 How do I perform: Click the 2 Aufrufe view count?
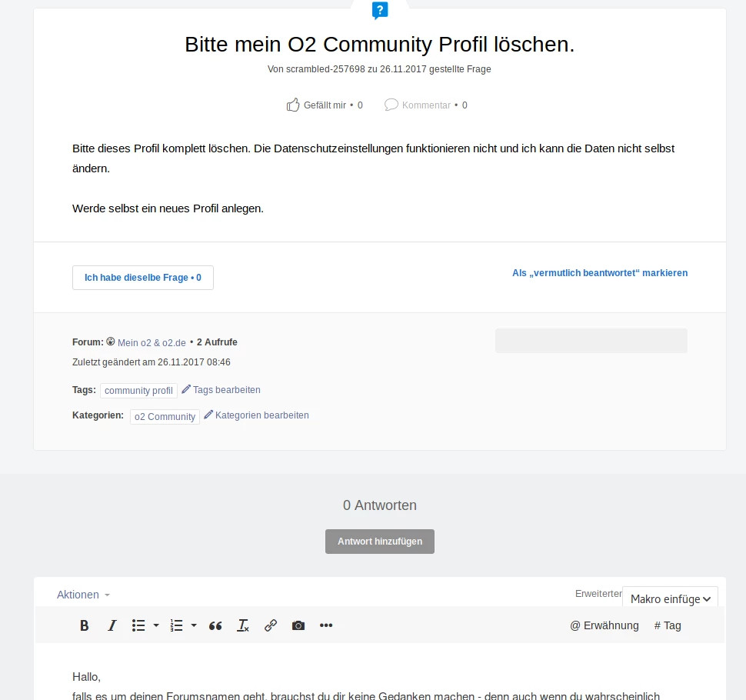pyautogui.click(x=217, y=342)
